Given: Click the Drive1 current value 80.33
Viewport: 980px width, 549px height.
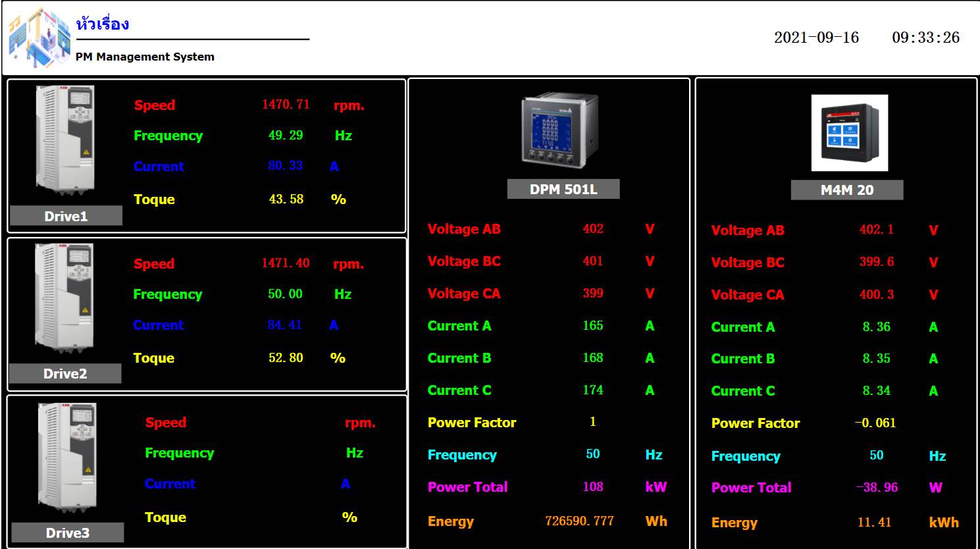Looking at the screenshot, I should pos(285,166).
